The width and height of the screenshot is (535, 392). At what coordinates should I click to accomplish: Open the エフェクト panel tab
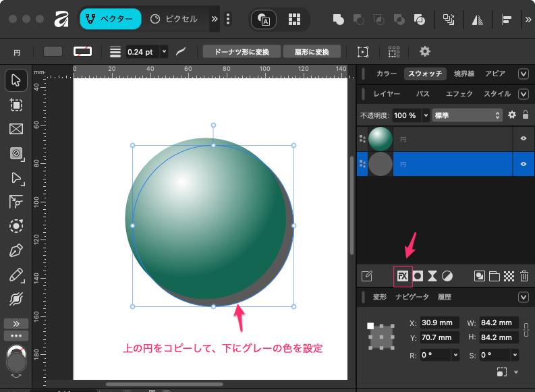459,94
